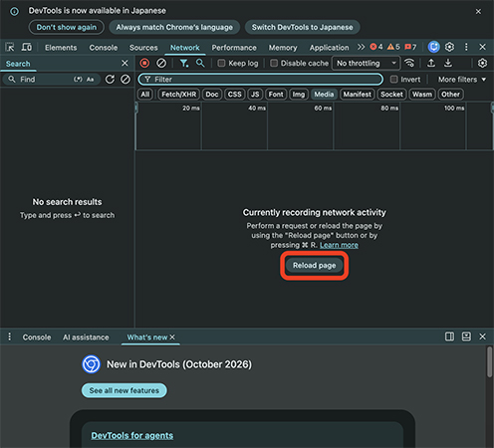Show more DevTools tabs chevron
494x448 pixels.
pyautogui.click(x=361, y=47)
